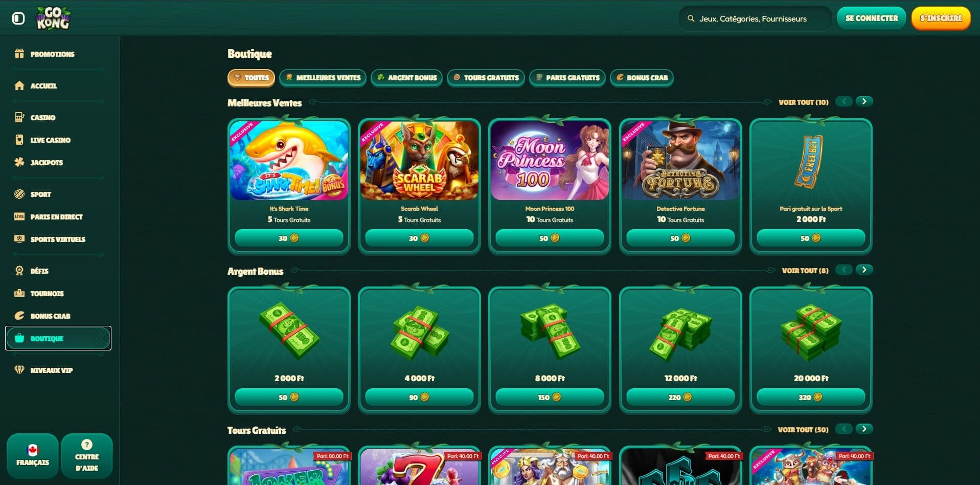
Task: Switch language via Français flag button
Action: pyautogui.click(x=33, y=456)
